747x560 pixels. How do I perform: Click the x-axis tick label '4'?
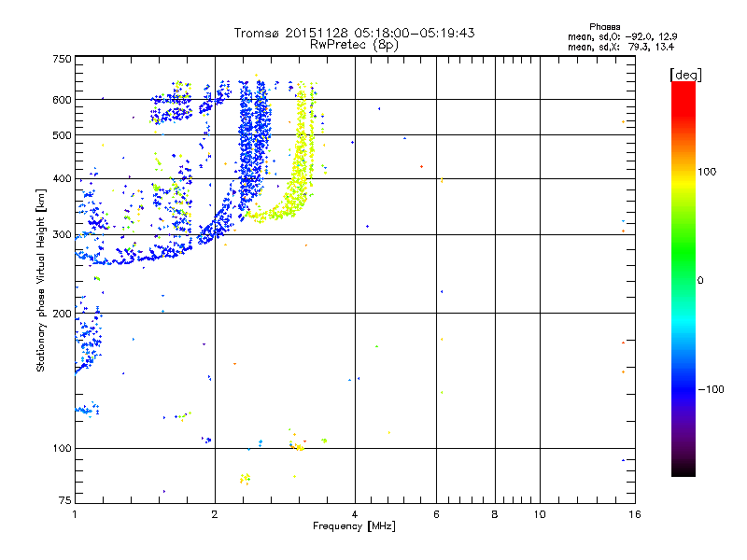pyautogui.click(x=355, y=514)
